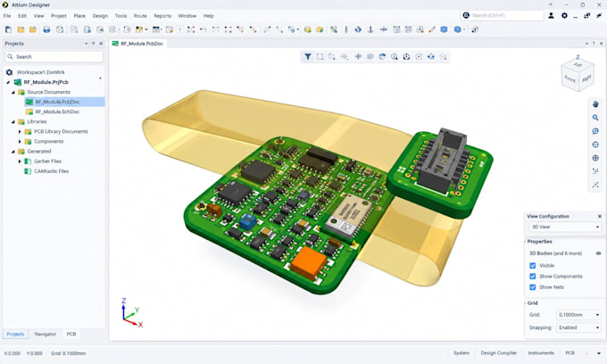Click the red brush icon in main toolbar

click(432, 29)
